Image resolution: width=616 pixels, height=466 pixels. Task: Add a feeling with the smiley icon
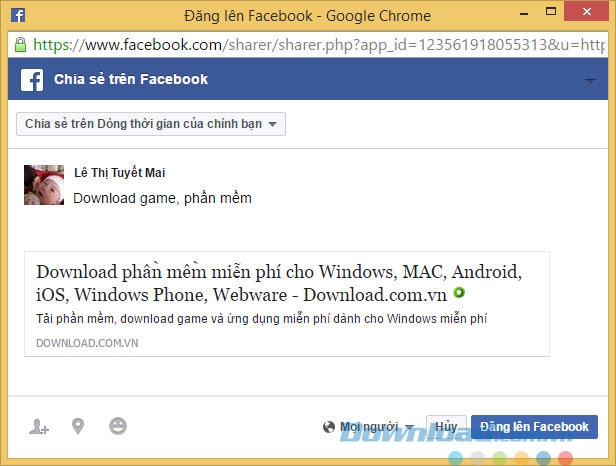[x=118, y=426]
